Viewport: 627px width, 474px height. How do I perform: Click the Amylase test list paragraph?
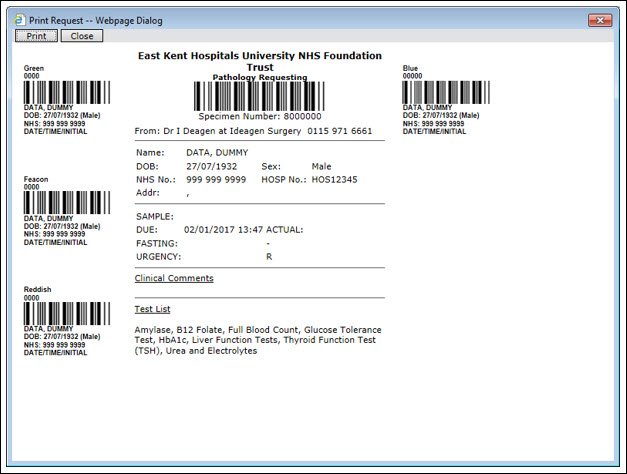coord(258,340)
